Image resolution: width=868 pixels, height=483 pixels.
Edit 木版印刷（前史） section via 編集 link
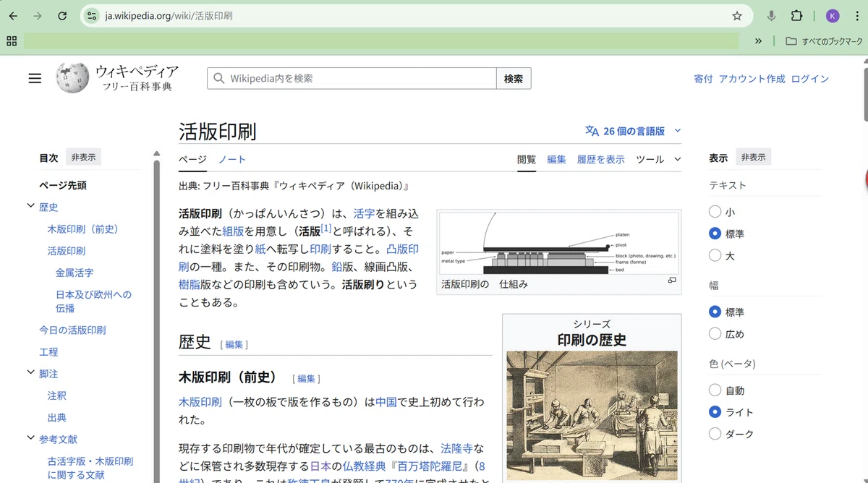click(x=306, y=379)
